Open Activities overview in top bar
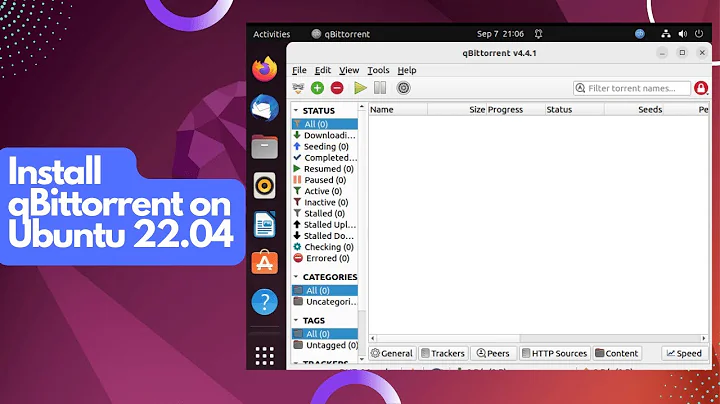The height and width of the screenshot is (404, 720). [x=272, y=34]
